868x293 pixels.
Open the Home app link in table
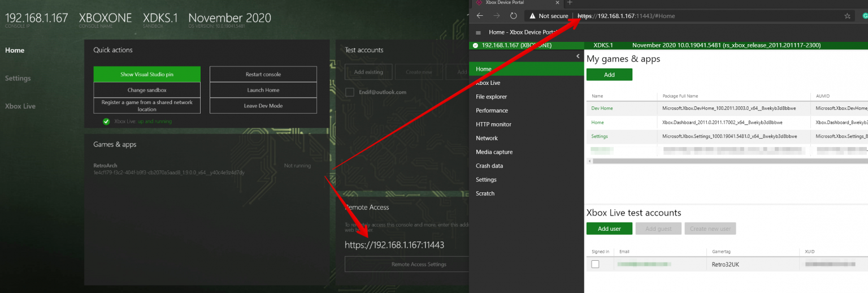coord(597,122)
